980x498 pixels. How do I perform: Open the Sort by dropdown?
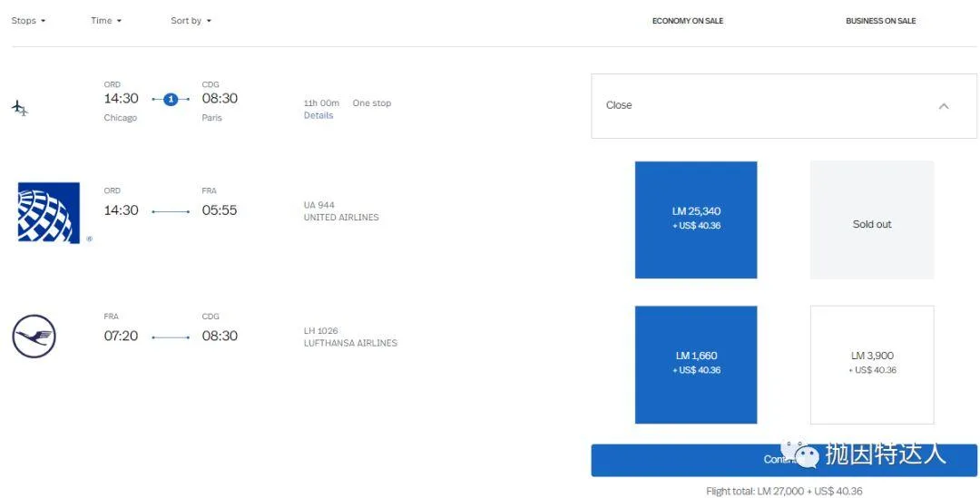pyautogui.click(x=191, y=21)
